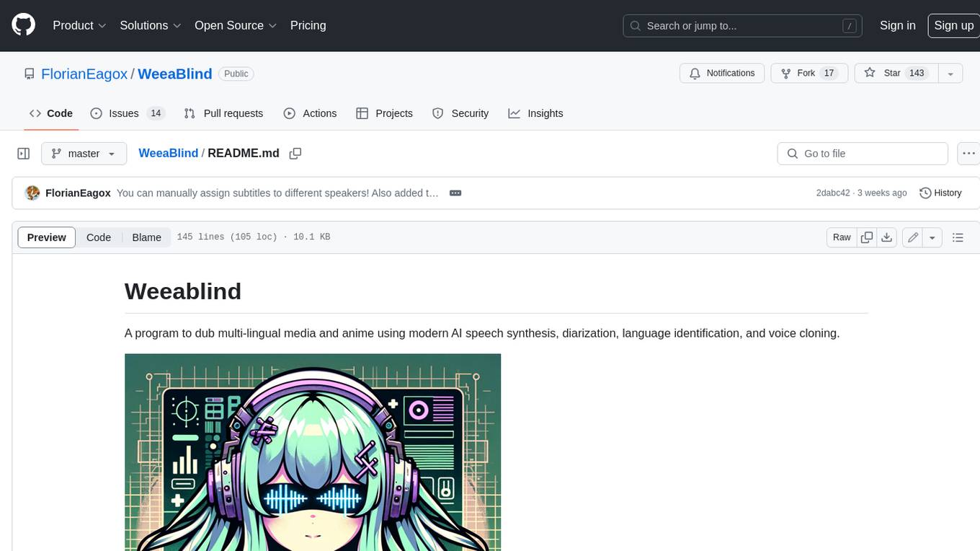Expand the Product menu
Screen dimensions: 980x551
(79, 25)
